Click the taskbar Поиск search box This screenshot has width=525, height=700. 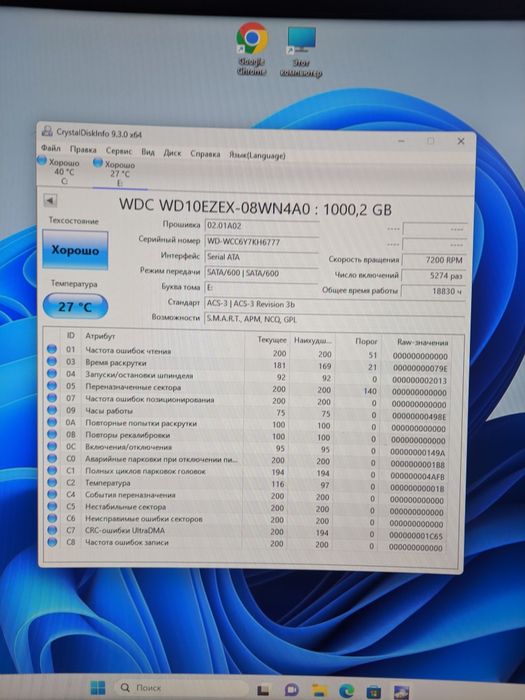pos(181,688)
